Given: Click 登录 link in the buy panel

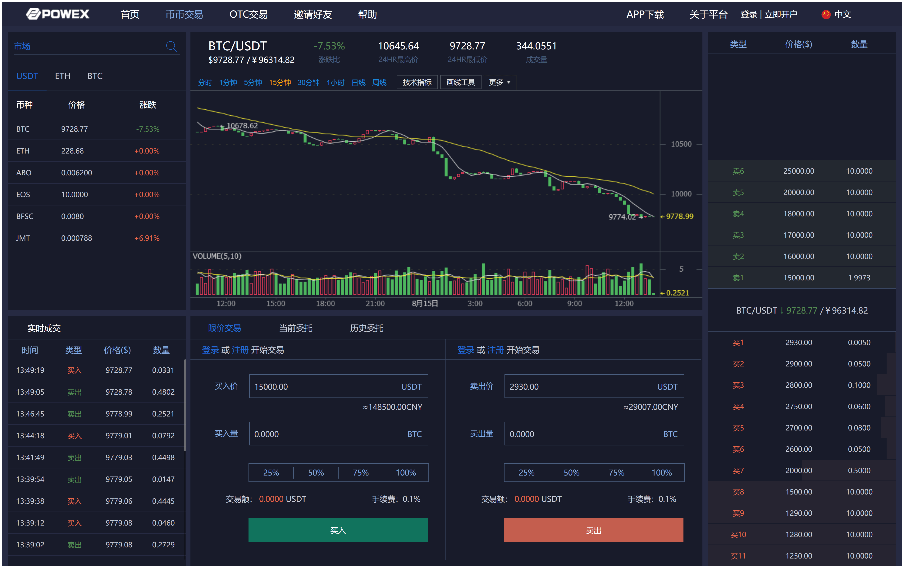Looking at the screenshot, I should click(x=210, y=350).
